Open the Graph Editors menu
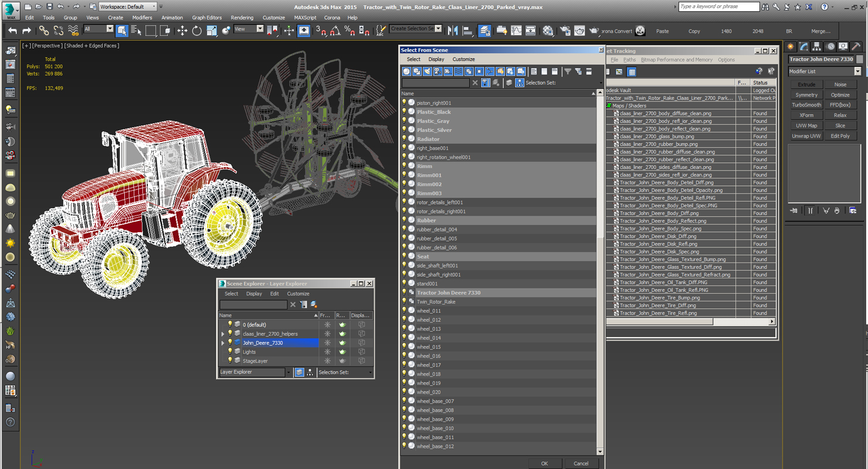 [x=207, y=18]
